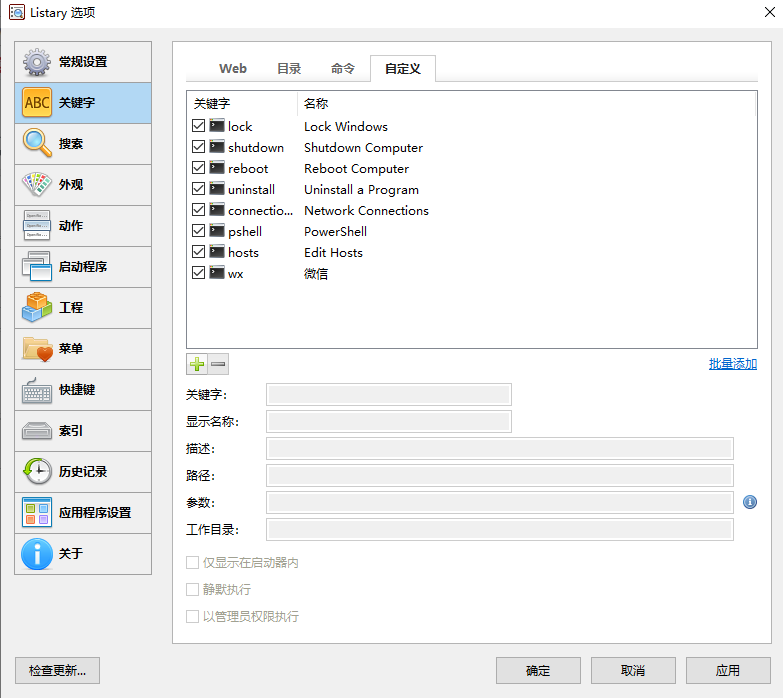Click the 应用 button
Screen dimensions: 783x698
pyautogui.click(x=727, y=670)
